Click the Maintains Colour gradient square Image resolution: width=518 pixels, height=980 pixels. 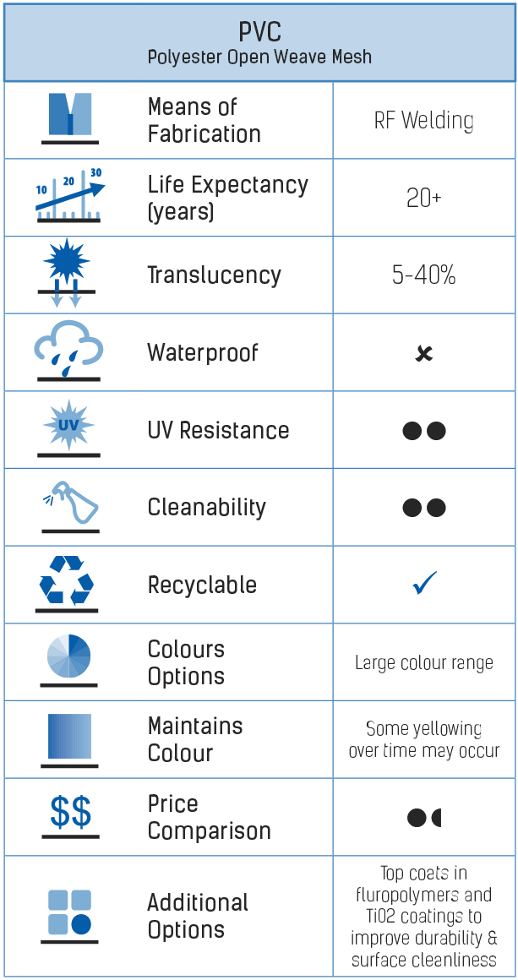[x=69, y=739]
